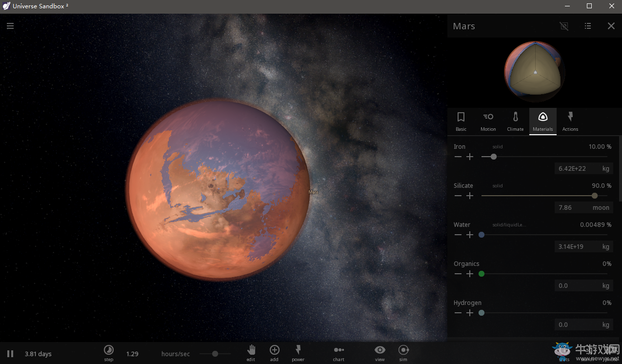Select the Materials tab
Viewport: 622px width, 364px height.
[x=543, y=121]
